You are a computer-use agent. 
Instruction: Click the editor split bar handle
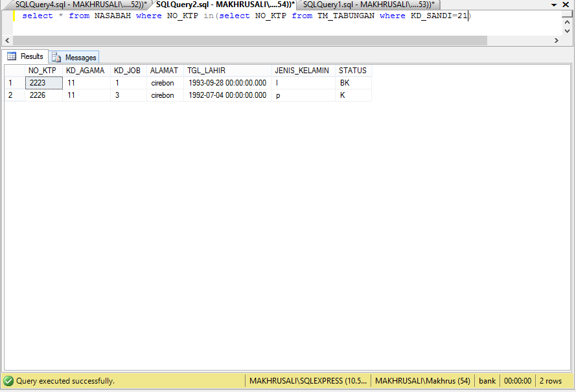[567, 14]
